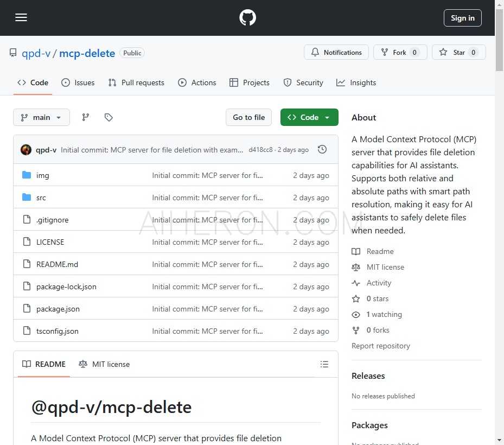Open the package.json file name
Screen dimensions: 504x445
click(58, 309)
